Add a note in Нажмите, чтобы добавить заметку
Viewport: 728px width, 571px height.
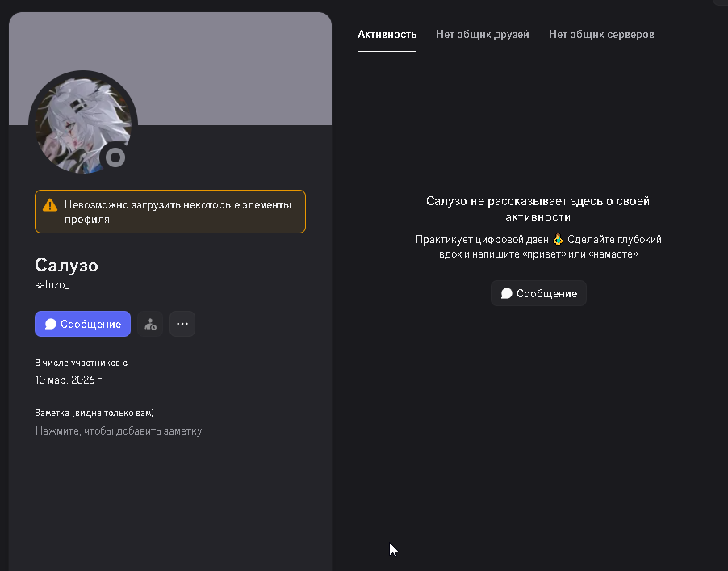(119, 431)
